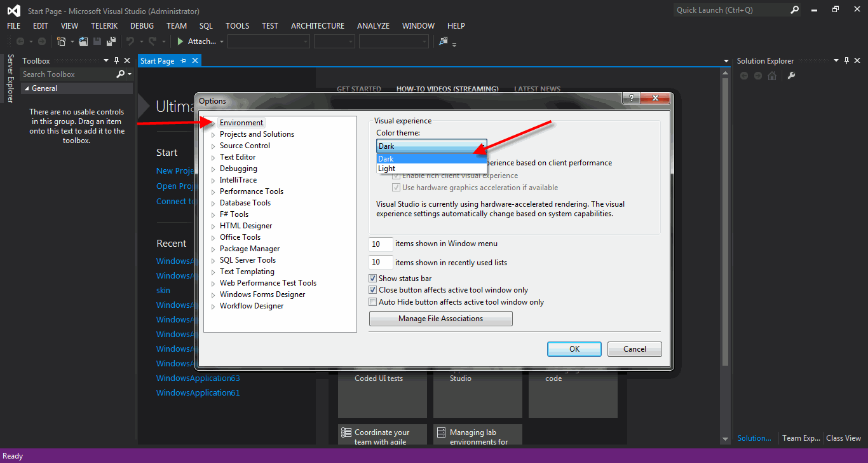Click the Solution Explorer Properties wrench icon
Image resolution: width=868 pixels, height=463 pixels.
pyautogui.click(x=791, y=76)
